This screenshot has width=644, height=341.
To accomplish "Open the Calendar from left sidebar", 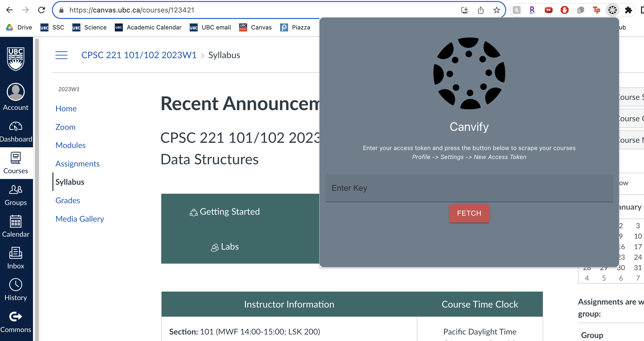I will 16,226.
